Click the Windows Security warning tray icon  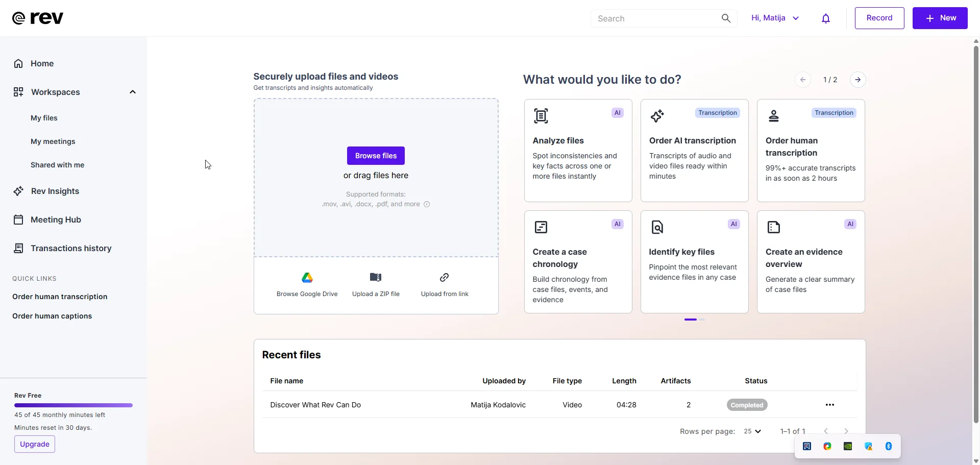coord(868,446)
